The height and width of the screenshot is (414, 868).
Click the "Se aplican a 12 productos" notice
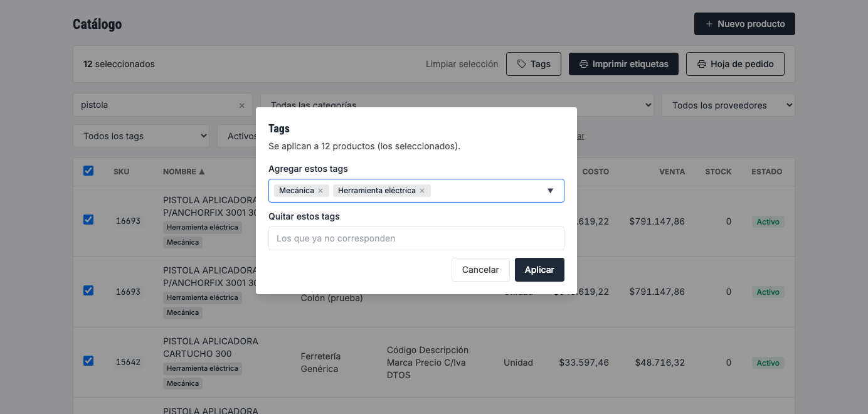(x=364, y=146)
